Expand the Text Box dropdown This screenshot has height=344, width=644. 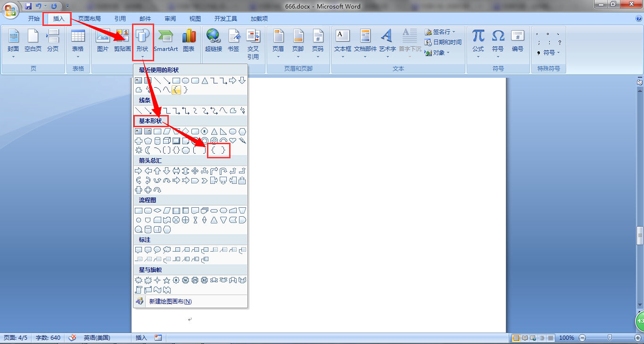pyautogui.click(x=343, y=43)
